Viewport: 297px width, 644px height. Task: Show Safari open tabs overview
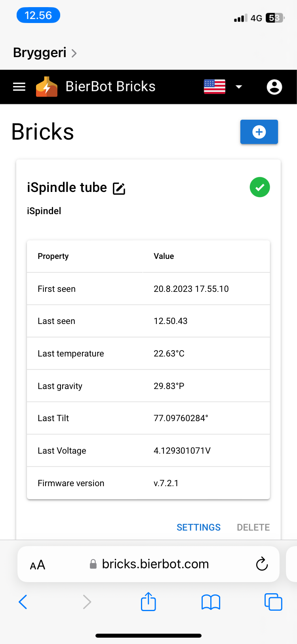tap(273, 602)
